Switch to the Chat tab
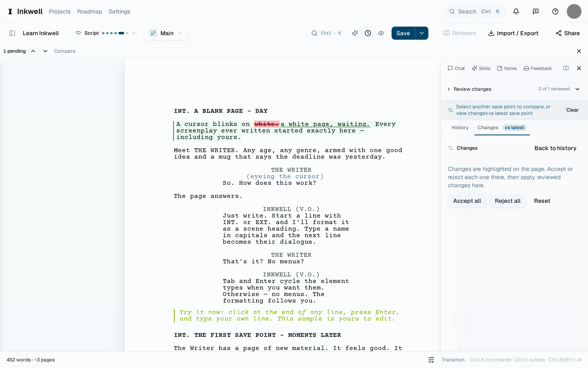 click(x=456, y=68)
